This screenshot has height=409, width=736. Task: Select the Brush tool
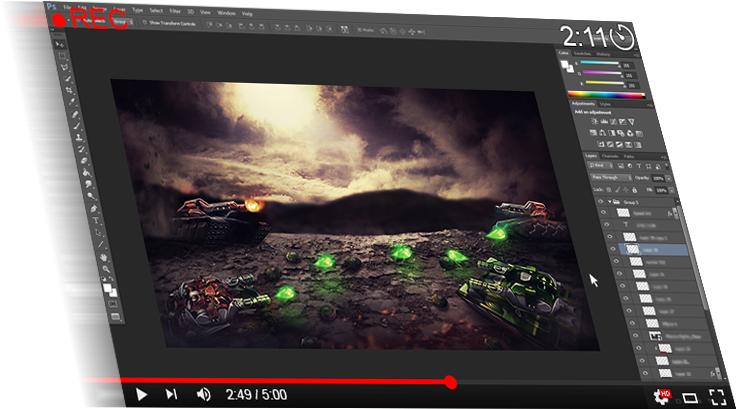pyautogui.click(x=77, y=125)
